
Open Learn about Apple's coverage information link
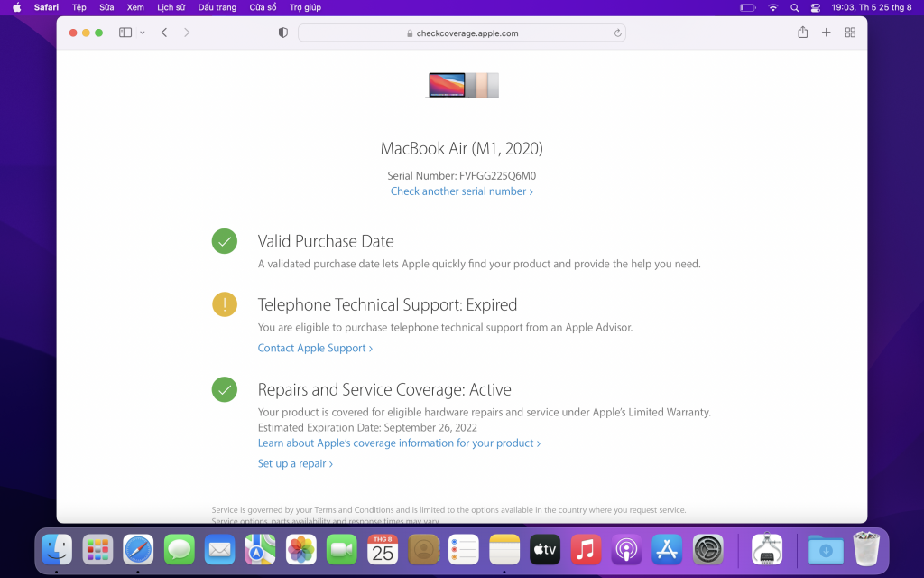pyautogui.click(x=399, y=443)
